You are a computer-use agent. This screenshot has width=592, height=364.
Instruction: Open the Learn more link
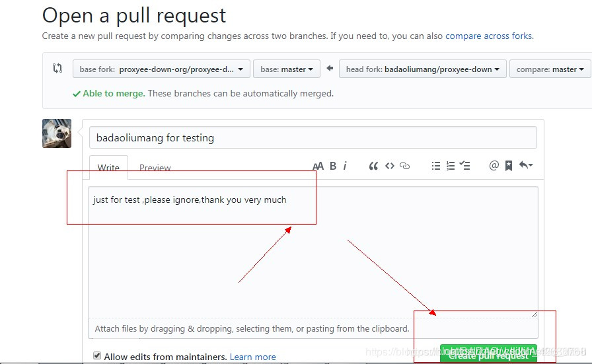252,357
